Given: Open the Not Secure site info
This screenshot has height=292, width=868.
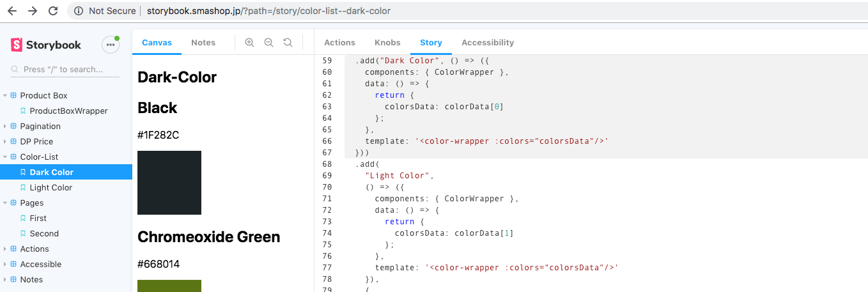Looking at the screenshot, I should coord(105,11).
